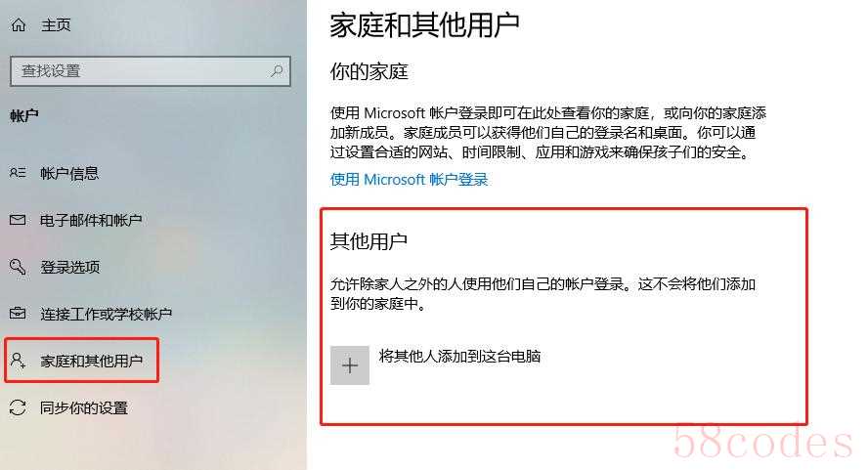
Task: Click the magnifier icon in the search box
Action: (277, 71)
